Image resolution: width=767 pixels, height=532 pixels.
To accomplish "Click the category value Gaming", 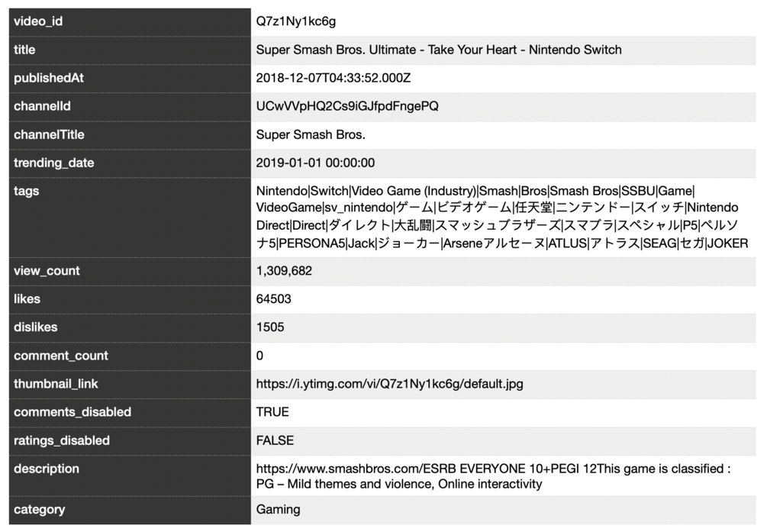I will point(278,509).
